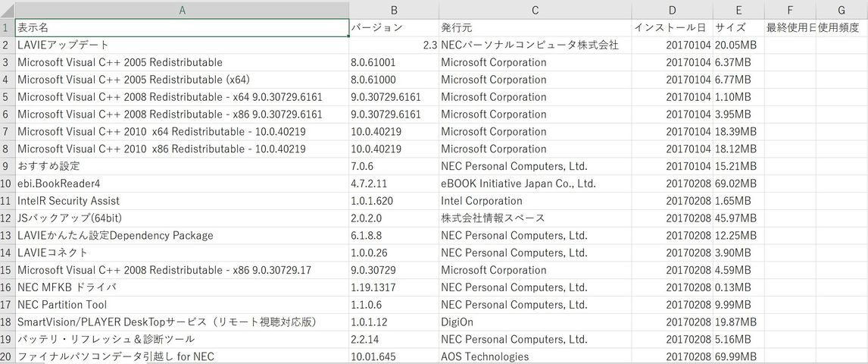Click size cell 20.05MB
The width and height of the screenshot is (868, 364).
coord(738,45)
